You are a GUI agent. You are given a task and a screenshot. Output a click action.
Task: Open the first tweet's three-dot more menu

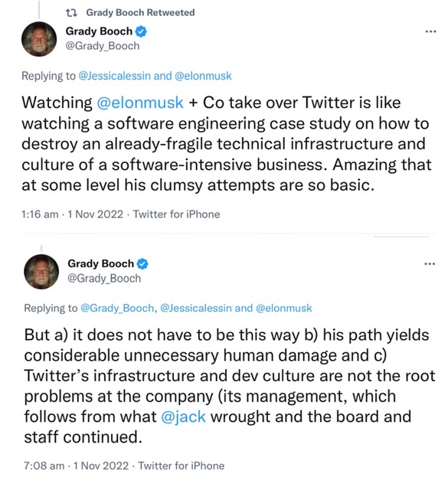point(430,31)
